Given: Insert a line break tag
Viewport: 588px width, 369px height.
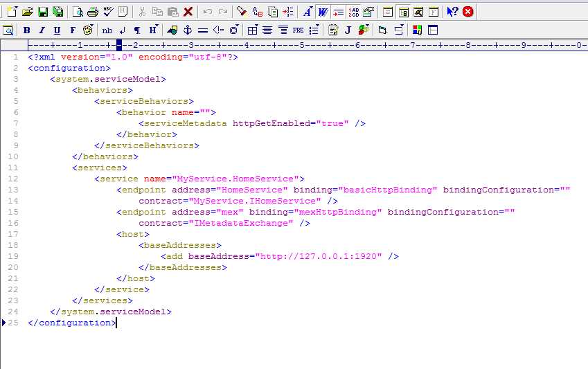Looking at the screenshot, I should click(123, 30).
